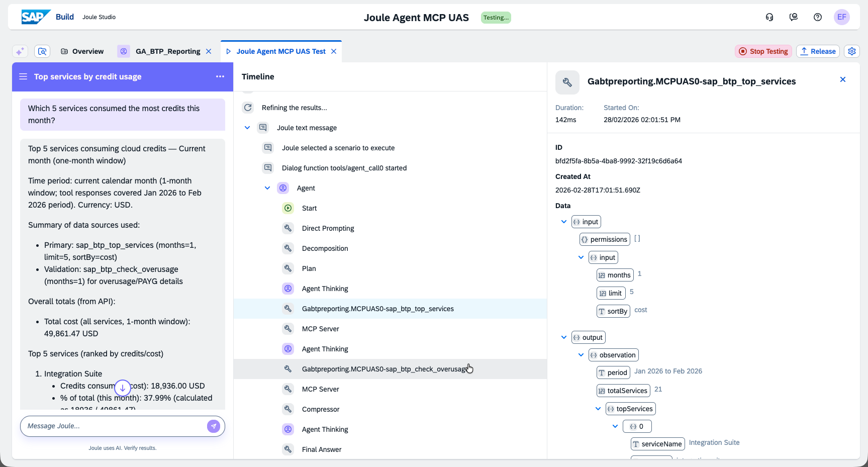Image resolution: width=868 pixels, height=467 pixels.
Task: Collapse the top-level input data node
Action: point(564,222)
